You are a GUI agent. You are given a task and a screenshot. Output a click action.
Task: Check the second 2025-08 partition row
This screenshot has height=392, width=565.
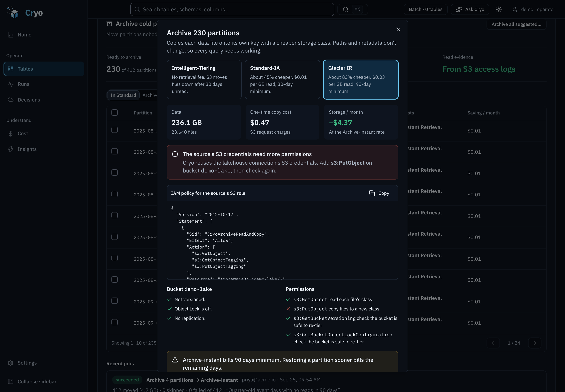115,151
